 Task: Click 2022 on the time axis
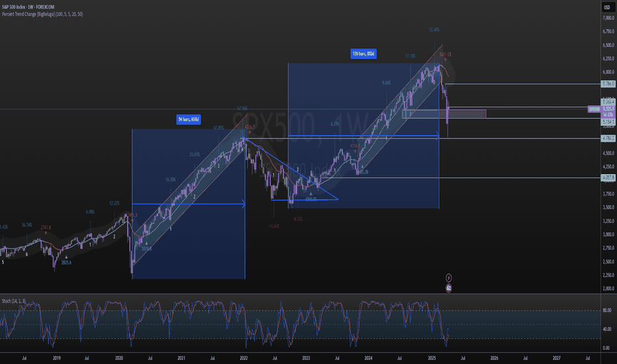tap(244, 358)
